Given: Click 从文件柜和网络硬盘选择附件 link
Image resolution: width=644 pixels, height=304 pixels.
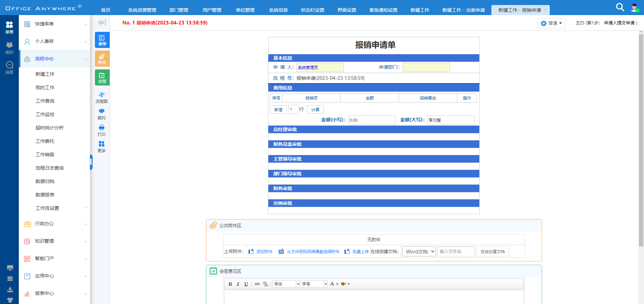Looking at the screenshot, I should tap(309, 251).
